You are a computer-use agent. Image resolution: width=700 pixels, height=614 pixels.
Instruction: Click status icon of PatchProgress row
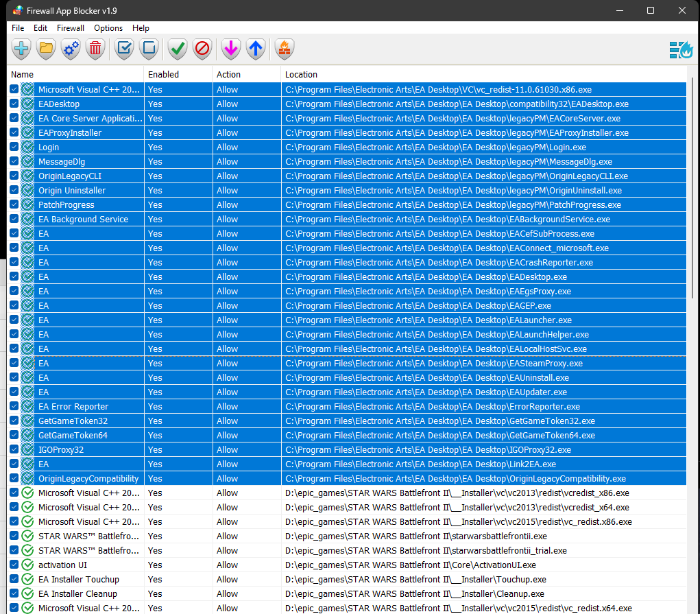pyautogui.click(x=27, y=205)
